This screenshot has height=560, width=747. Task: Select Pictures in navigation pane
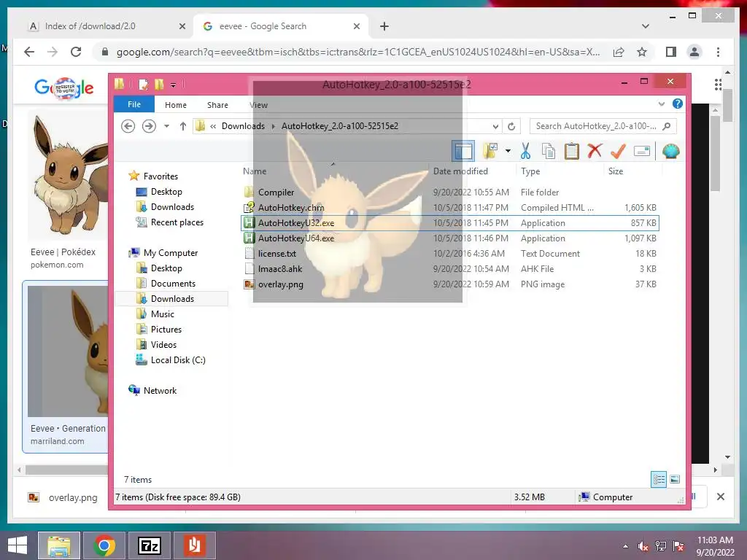point(166,330)
